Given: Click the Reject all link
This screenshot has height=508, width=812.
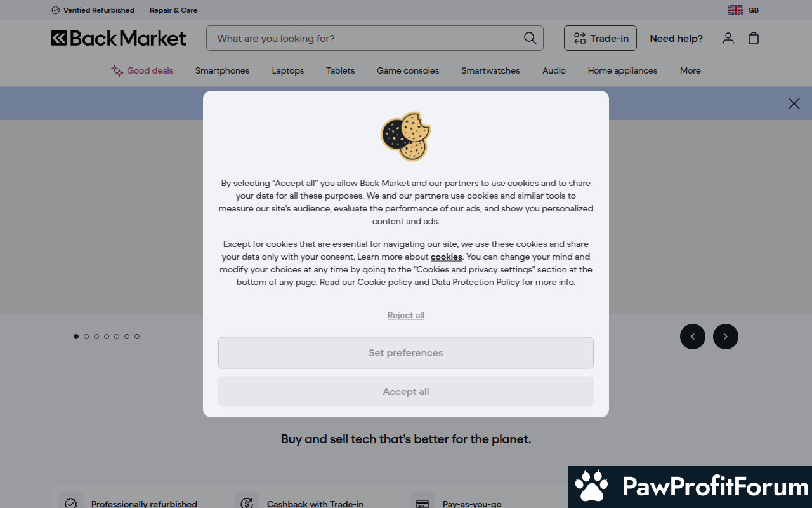Looking at the screenshot, I should [x=406, y=315].
